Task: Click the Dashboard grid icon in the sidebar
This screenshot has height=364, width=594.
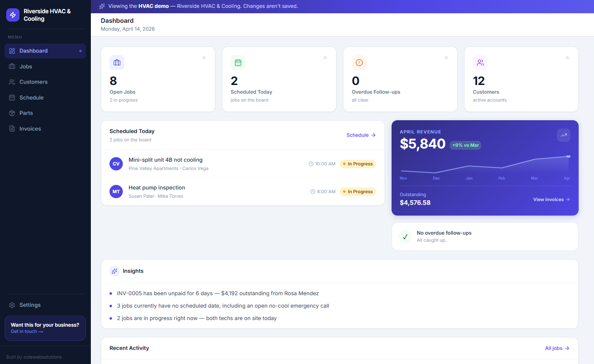Action: click(12, 51)
